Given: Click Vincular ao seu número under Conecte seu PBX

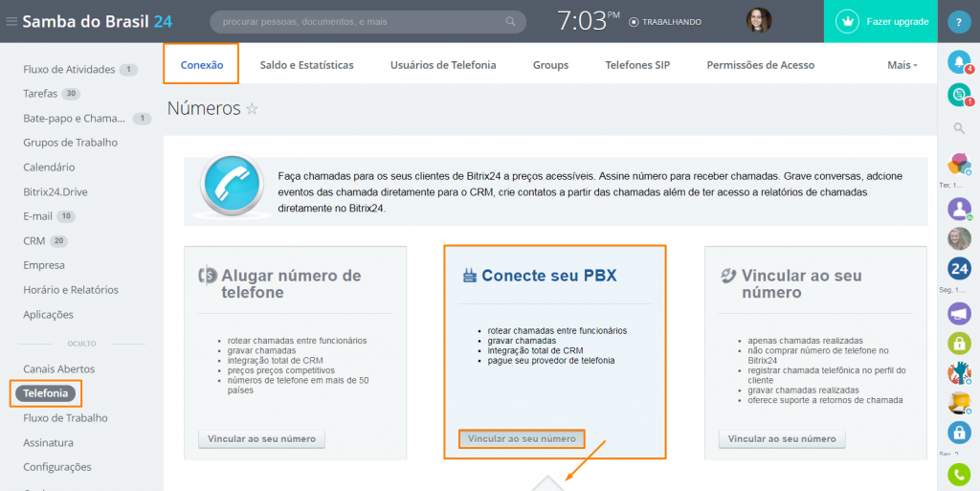Looking at the screenshot, I should (522, 439).
